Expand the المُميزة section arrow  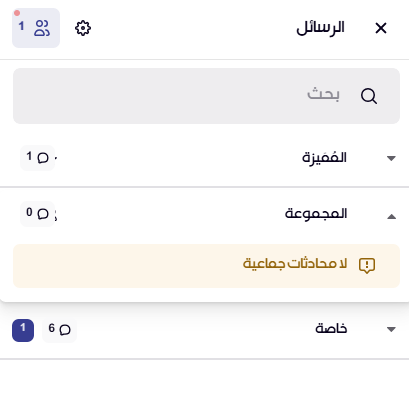(391, 158)
